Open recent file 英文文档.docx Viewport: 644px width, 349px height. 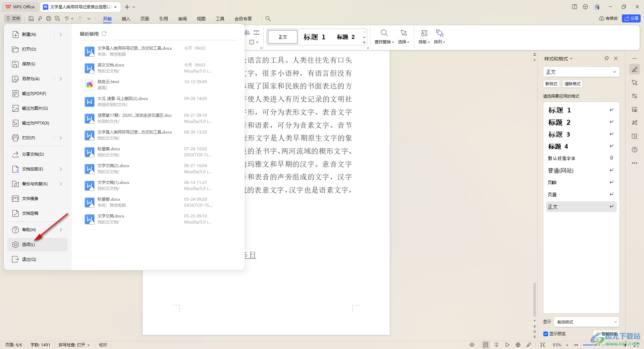coord(158,68)
